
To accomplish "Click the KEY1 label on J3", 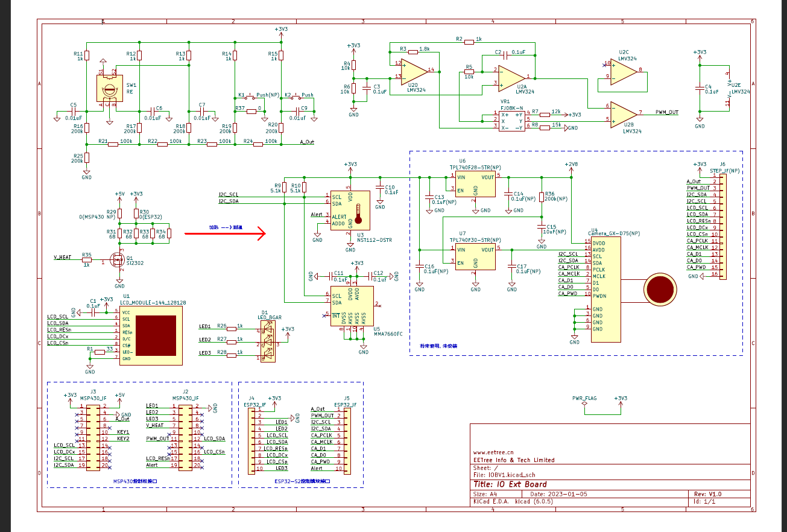I will [123, 432].
